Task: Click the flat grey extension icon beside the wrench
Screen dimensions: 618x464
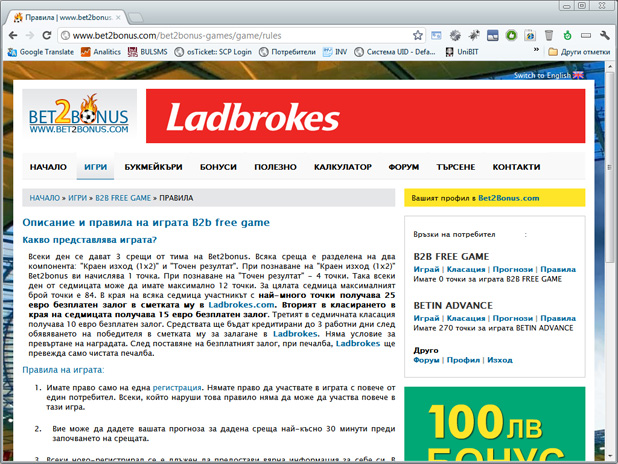Action: click(586, 35)
